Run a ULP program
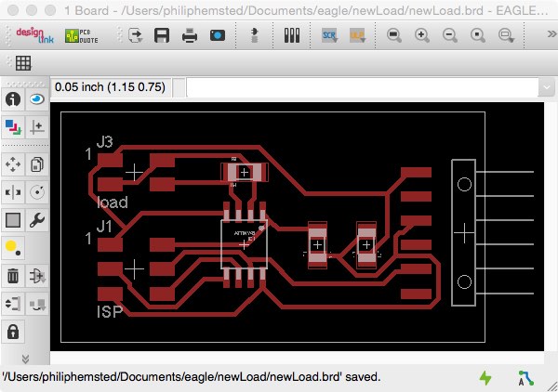This screenshot has width=558, height=392. tap(357, 35)
